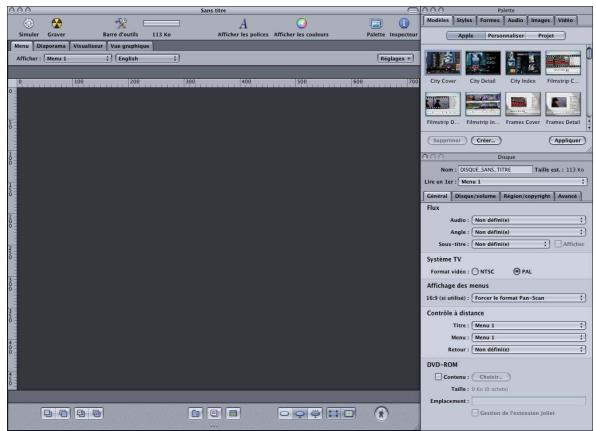
Task: Click the Simuler toolbar icon
Action: point(29,24)
